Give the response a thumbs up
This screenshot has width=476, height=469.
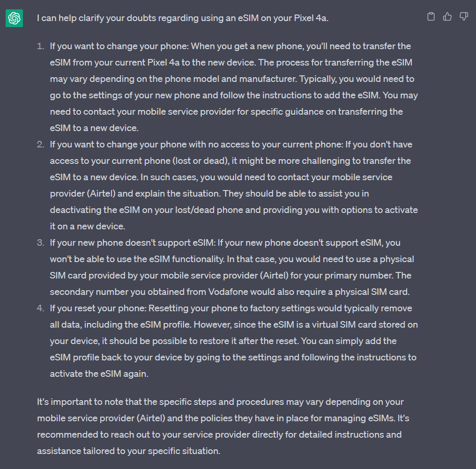point(447,17)
